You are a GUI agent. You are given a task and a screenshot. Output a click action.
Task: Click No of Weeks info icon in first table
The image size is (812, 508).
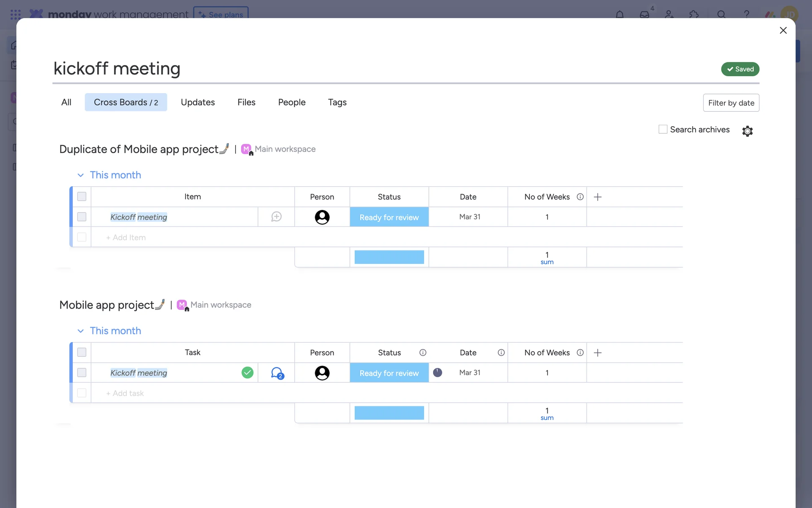(580, 197)
